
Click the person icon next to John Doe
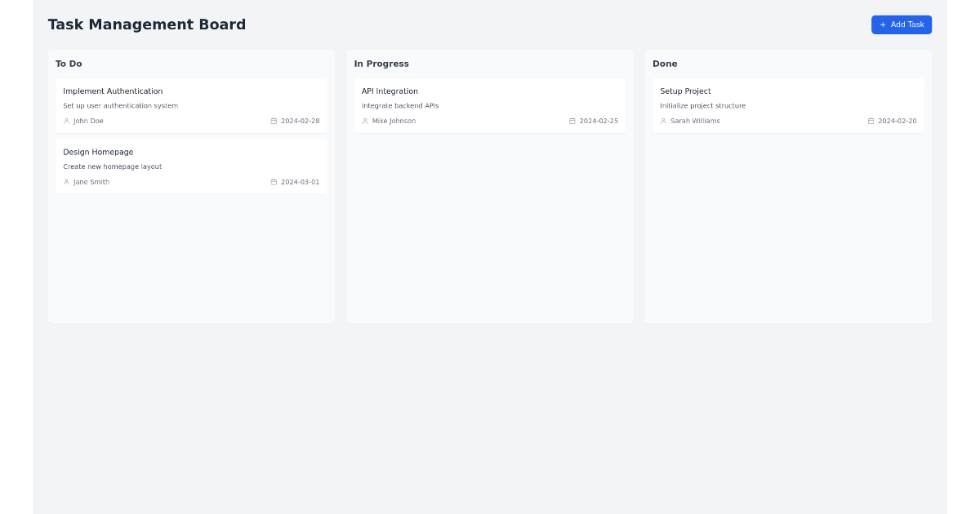[66, 121]
